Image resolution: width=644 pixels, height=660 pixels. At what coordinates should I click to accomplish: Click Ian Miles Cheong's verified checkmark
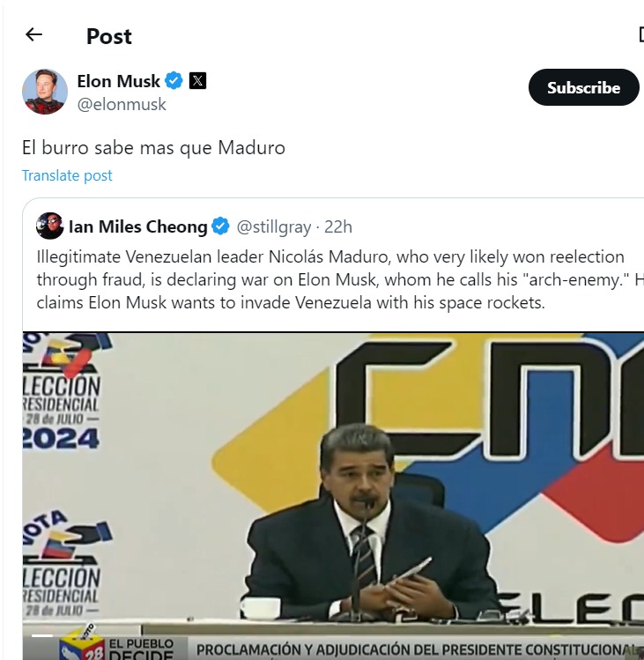point(220,226)
